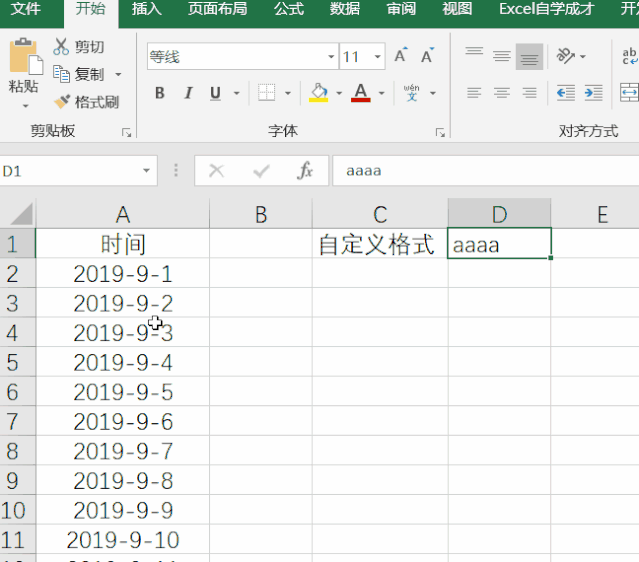Toggle italic formatting
The height and width of the screenshot is (562, 639).
click(188, 93)
